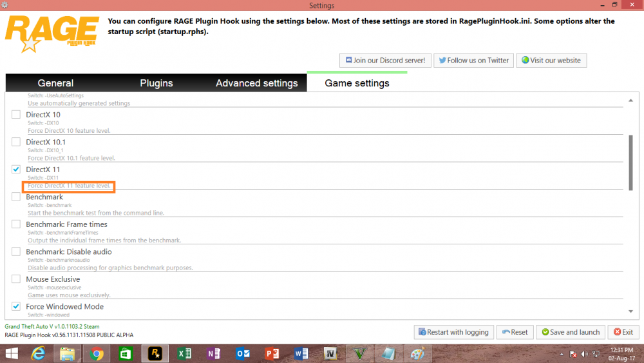Select the Game settings tab
This screenshot has height=363, width=644.
click(357, 83)
